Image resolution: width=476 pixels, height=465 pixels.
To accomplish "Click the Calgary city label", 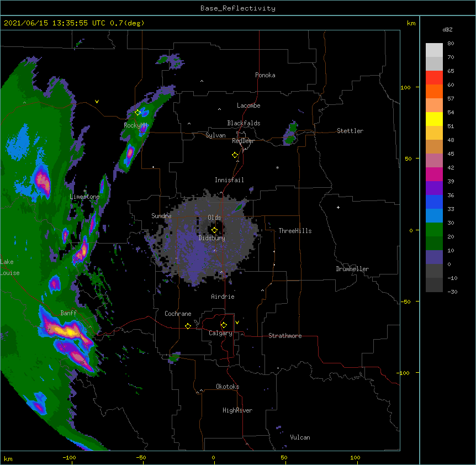I will (220, 333).
